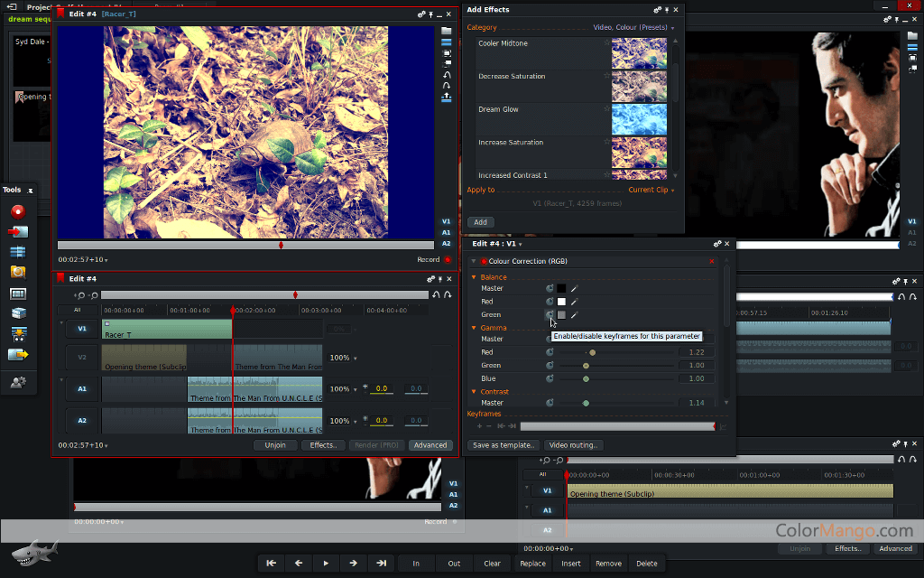The height and width of the screenshot is (578, 924).
Task: Toggle Colour Correction effect on/off red dot
Action: click(484, 261)
